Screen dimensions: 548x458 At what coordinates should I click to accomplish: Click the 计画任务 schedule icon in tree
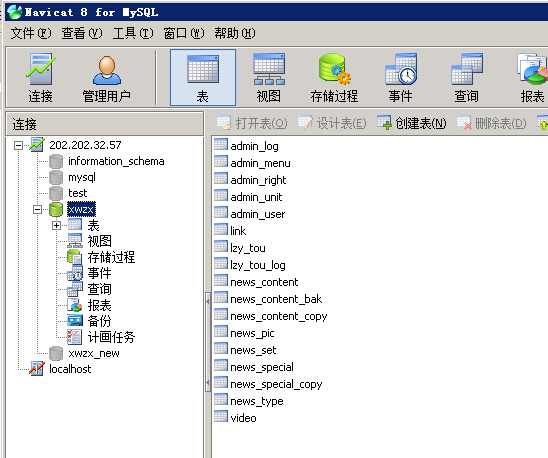click(74, 337)
